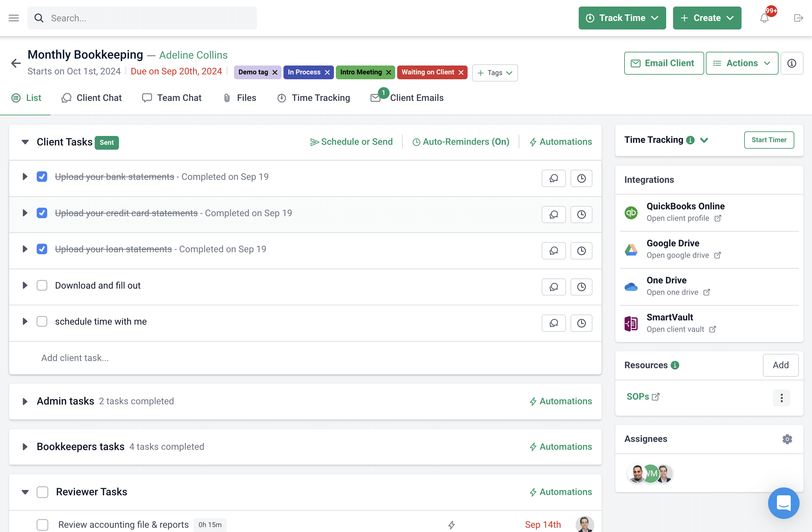812x532 pixels.
Task: Remove the Waiting on Client tag
Action: click(x=461, y=72)
